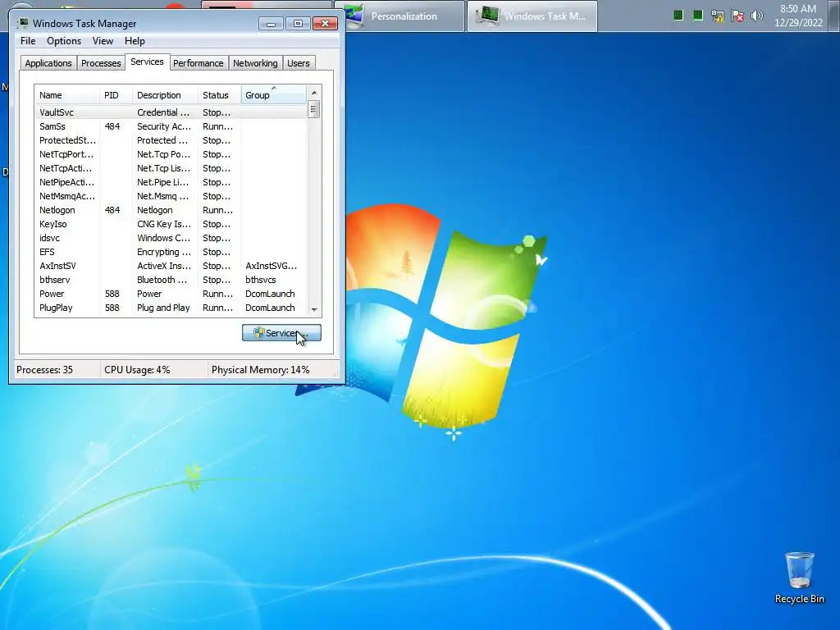Click the second green meter tray icon
This screenshot has height=630, width=840.
tap(697, 16)
